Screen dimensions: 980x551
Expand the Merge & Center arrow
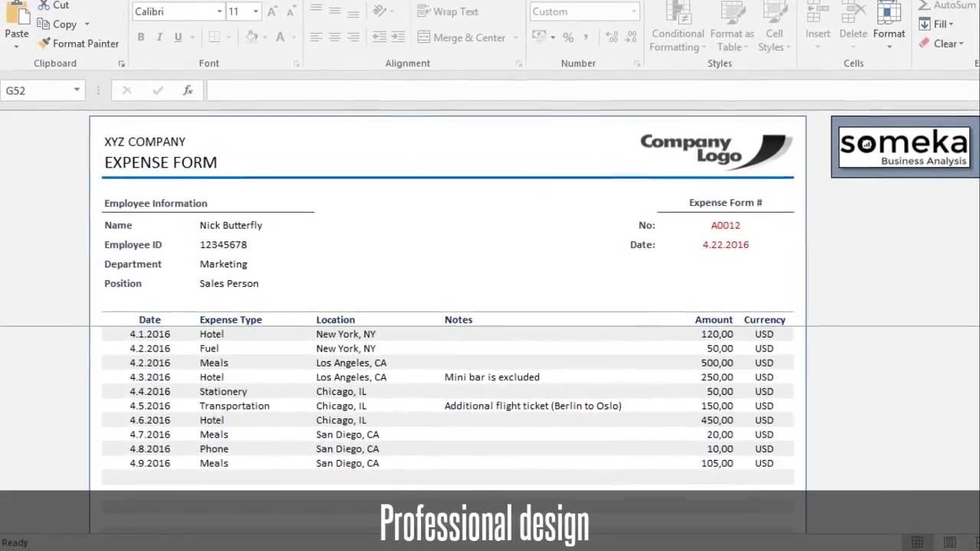click(x=515, y=37)
